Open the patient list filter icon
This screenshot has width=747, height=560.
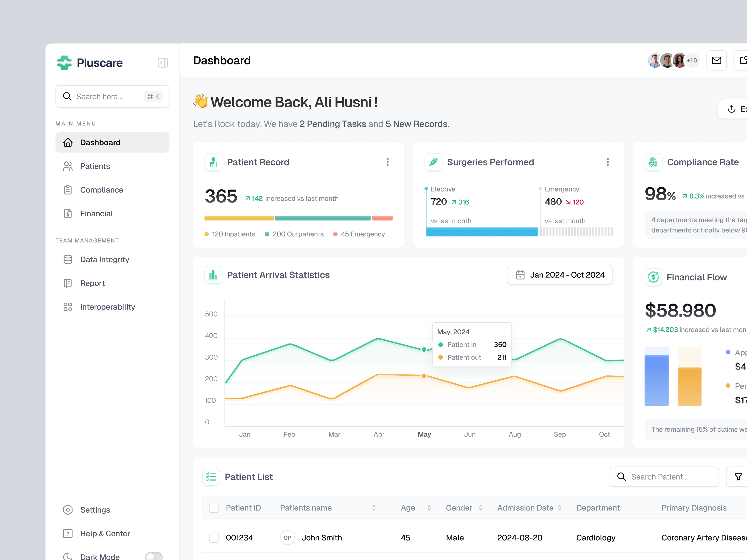pos(738,477)
